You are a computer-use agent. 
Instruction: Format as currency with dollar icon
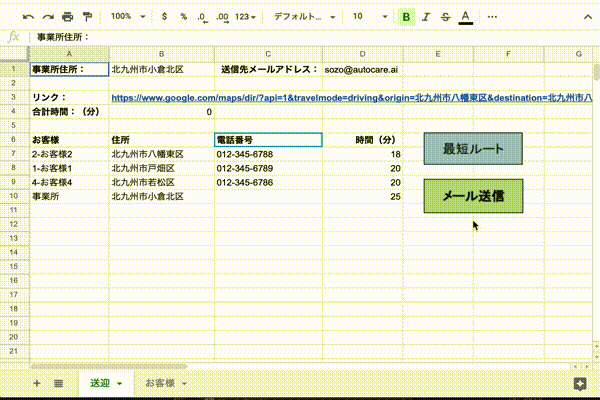(x=165, y=17)
